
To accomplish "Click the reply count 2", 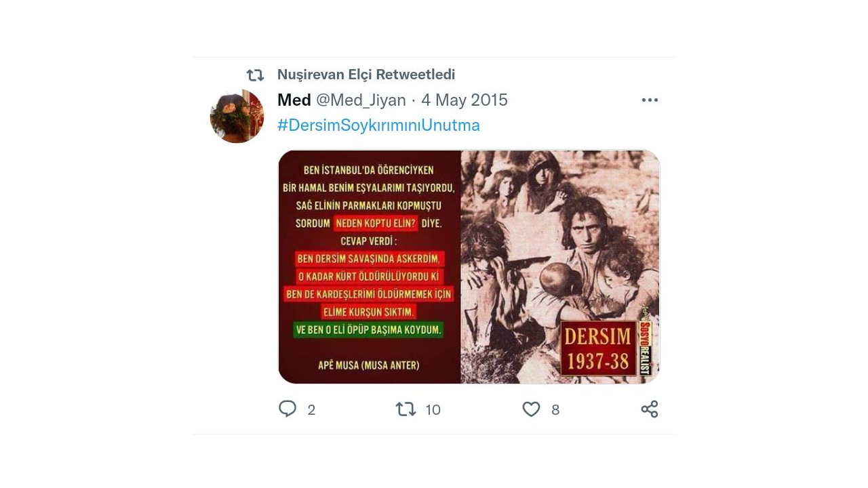I will tap(311, 409).
